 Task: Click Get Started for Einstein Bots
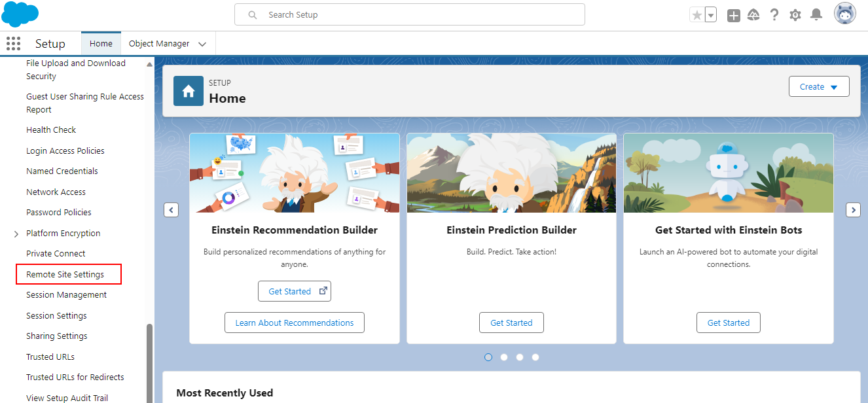[x=729, y=323]
